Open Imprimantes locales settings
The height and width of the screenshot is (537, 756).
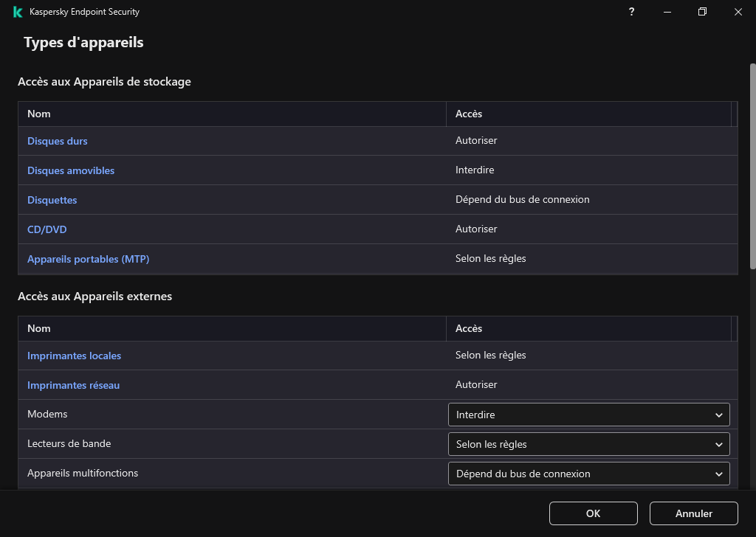[74, 356]
